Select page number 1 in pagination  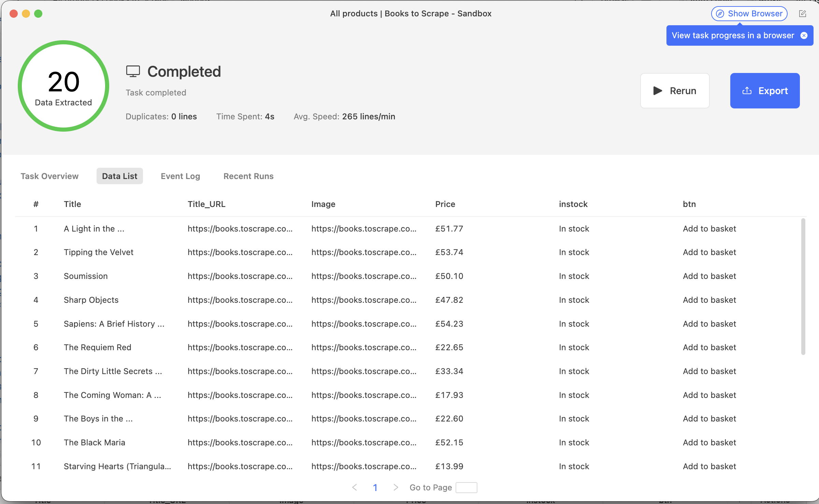[x=375, y=487]
